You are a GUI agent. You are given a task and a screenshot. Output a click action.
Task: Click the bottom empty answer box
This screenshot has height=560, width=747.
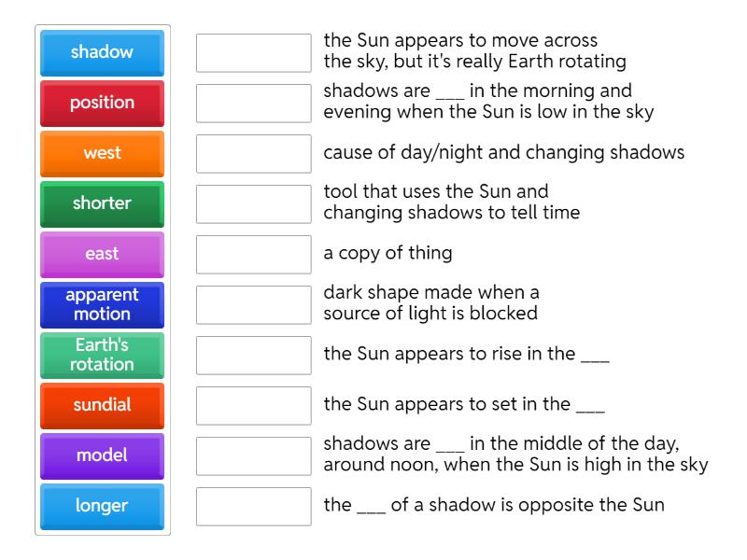tap(252, 507)
